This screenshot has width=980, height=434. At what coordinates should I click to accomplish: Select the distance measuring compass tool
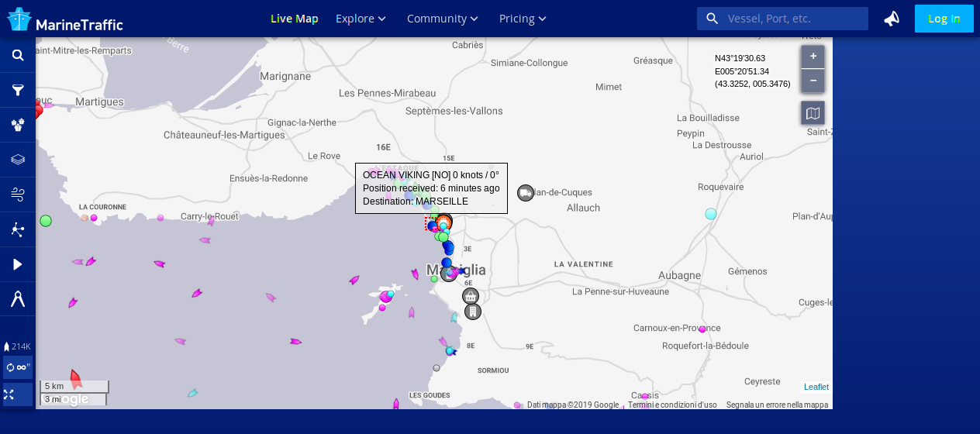18,299
